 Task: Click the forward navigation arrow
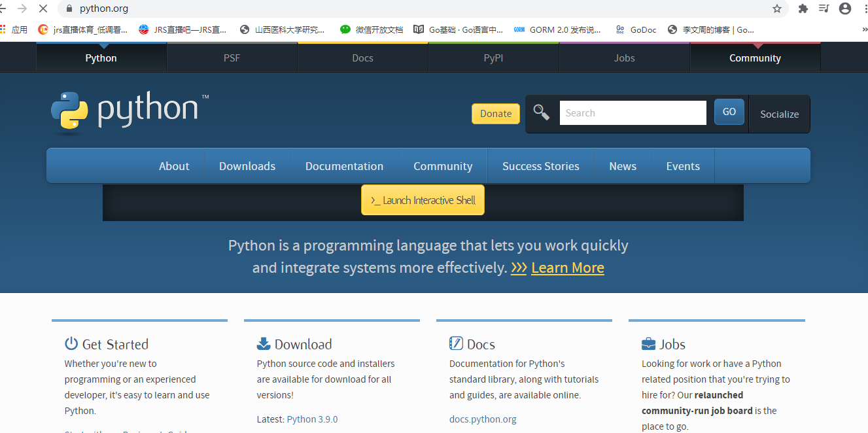tap(22, 9)
